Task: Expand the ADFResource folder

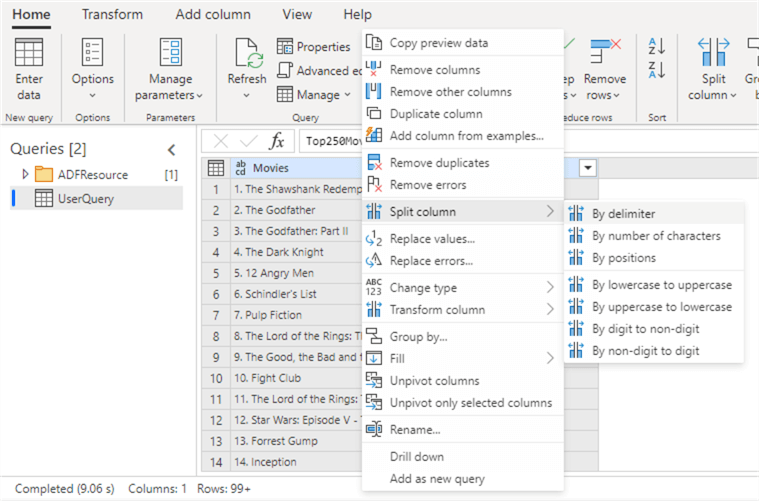Action: coord(26,175)
